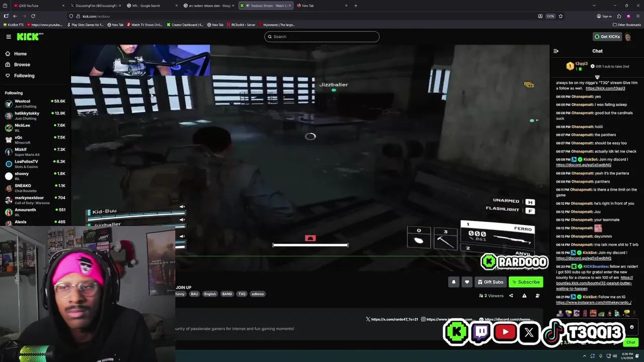Open the instagram.com/hitthekeyrardo link in chat

coord(594,303)
